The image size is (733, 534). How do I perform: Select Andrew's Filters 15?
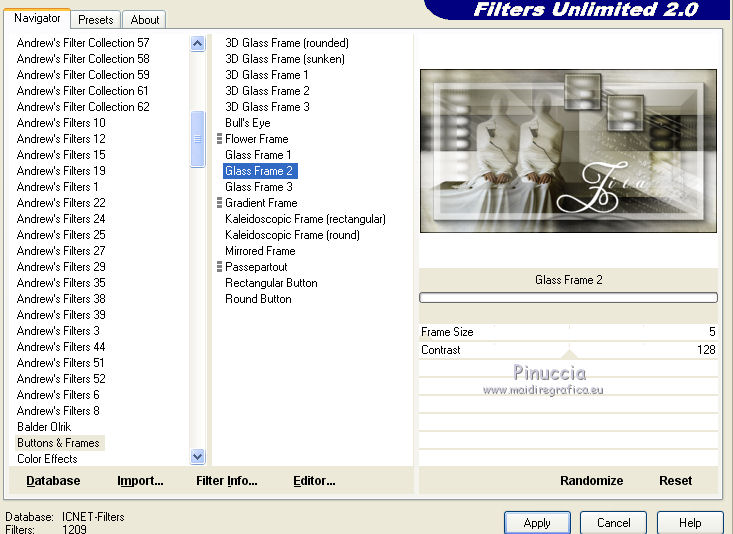click(x=61, y=155)
